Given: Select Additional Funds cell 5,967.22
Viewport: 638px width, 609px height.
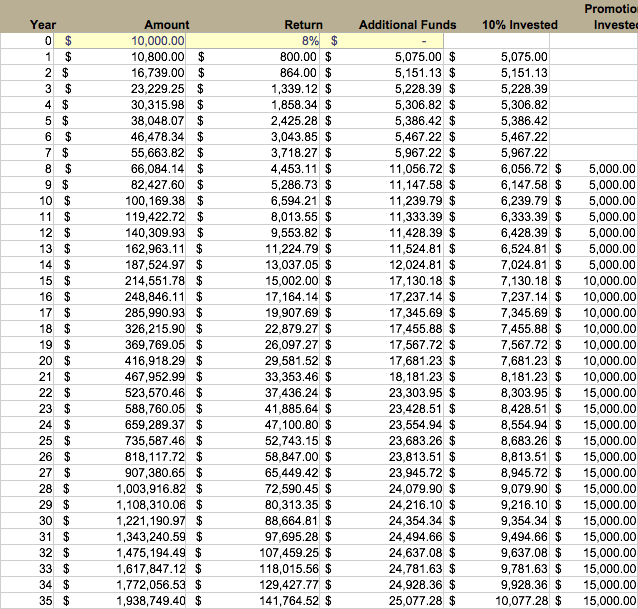Looking at the screenshot, I should [x=382, y=153].
